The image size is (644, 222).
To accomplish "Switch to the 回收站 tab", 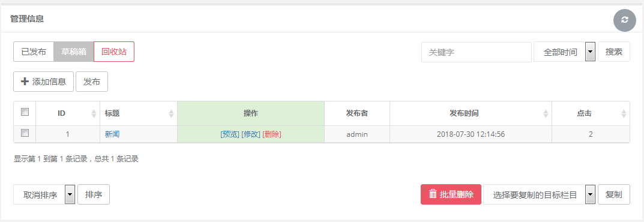I will [114, 52].
